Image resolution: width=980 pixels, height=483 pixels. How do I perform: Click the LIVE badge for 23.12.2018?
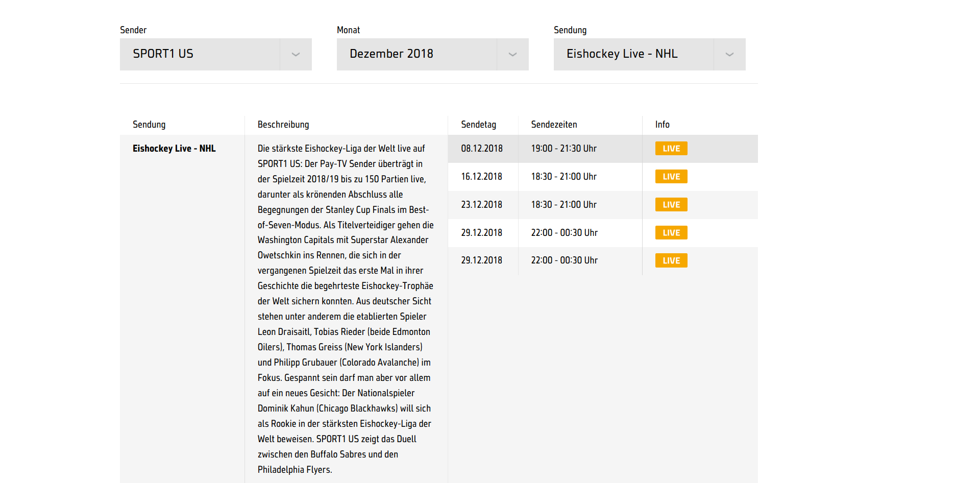(x=671, y=205)
